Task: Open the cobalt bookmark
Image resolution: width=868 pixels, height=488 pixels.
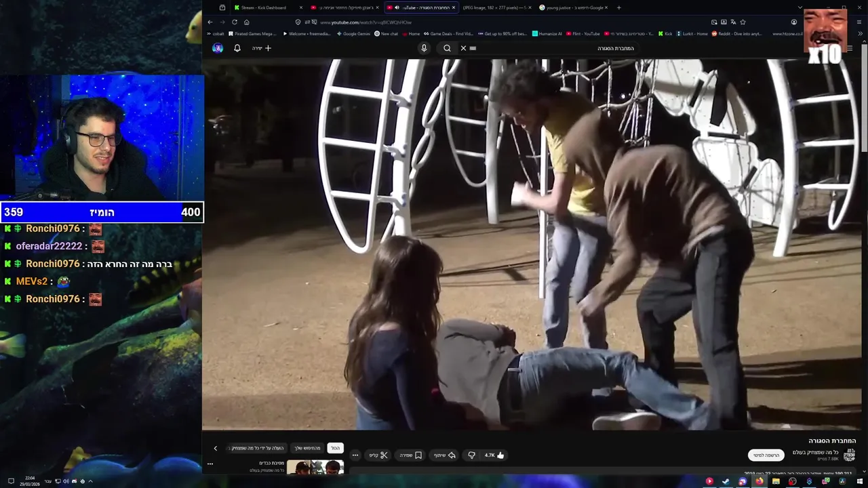Action: pyautogui.click(x=216, y=33)
